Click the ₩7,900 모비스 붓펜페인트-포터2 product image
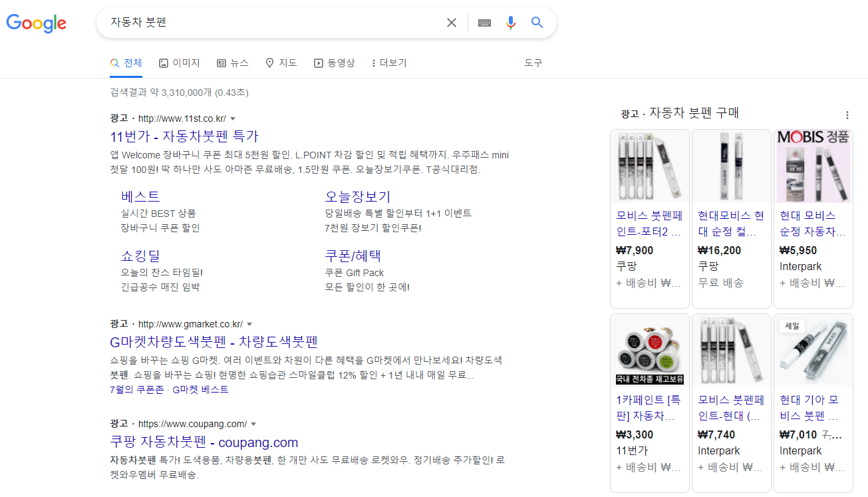868x497 pixels. [650, 166]
